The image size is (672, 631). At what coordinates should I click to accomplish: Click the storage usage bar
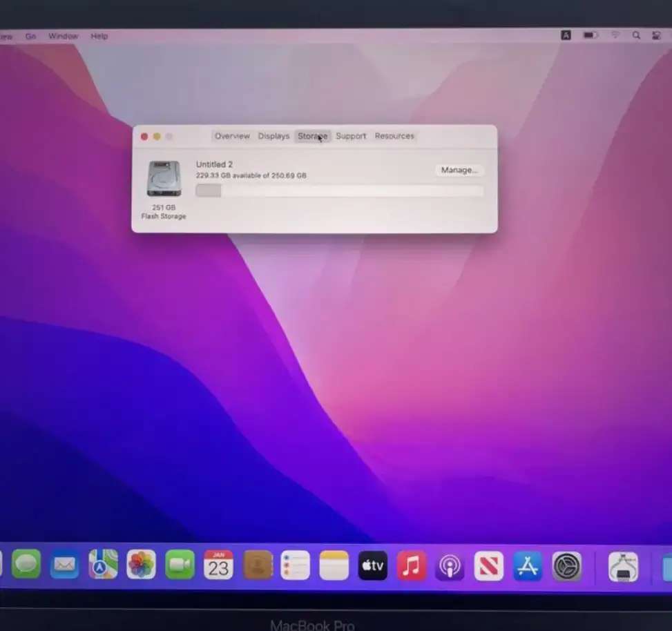(339, 191)
